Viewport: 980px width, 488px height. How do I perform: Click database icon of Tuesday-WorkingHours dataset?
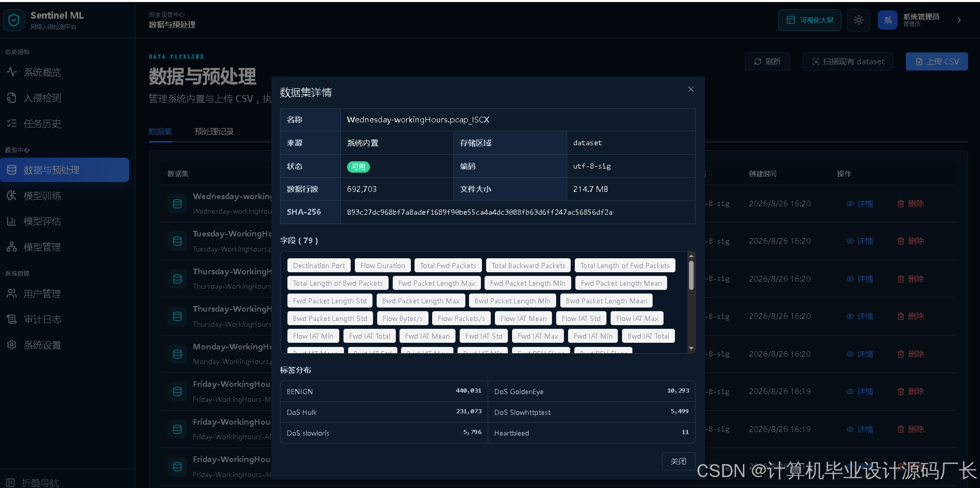tap(177, 241)
